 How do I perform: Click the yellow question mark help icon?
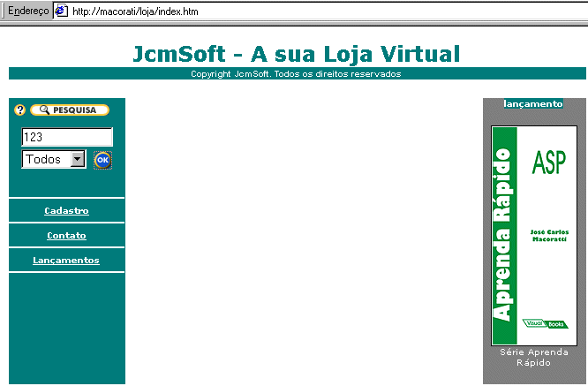(20, 110)
